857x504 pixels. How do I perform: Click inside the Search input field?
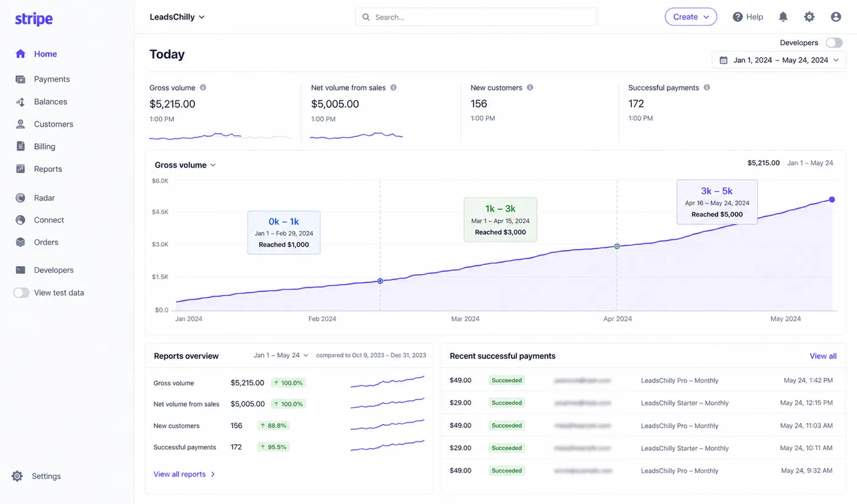click(x=476, y=17)
